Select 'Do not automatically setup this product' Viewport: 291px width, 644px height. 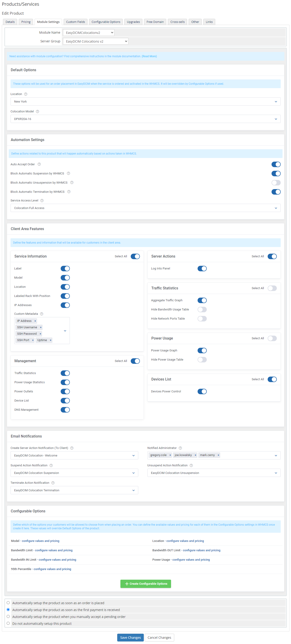[x=8, y=623]
